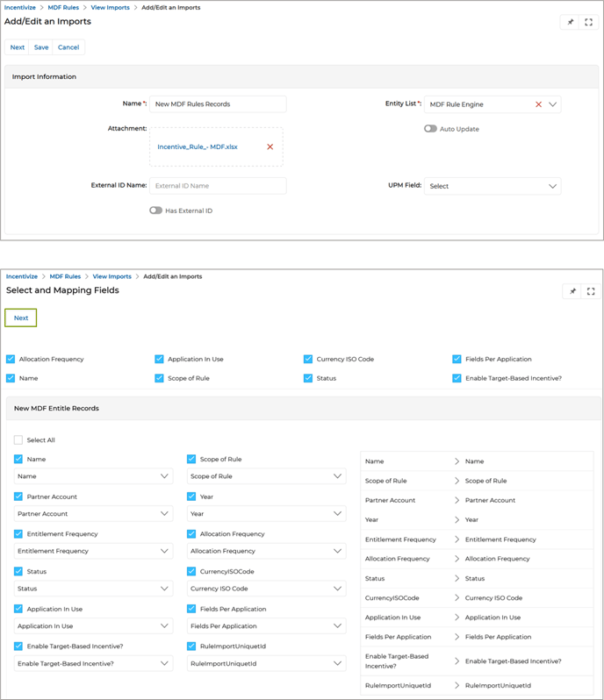Click the fullscreen expand icon in top panel
This screenshot has width=604, height=700.
click(x=589, y=23)
